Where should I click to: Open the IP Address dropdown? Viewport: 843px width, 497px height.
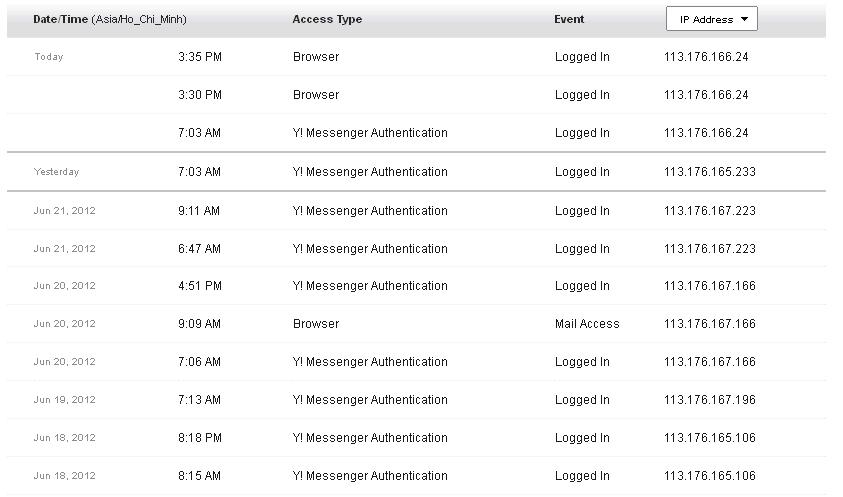click(711, 19)
